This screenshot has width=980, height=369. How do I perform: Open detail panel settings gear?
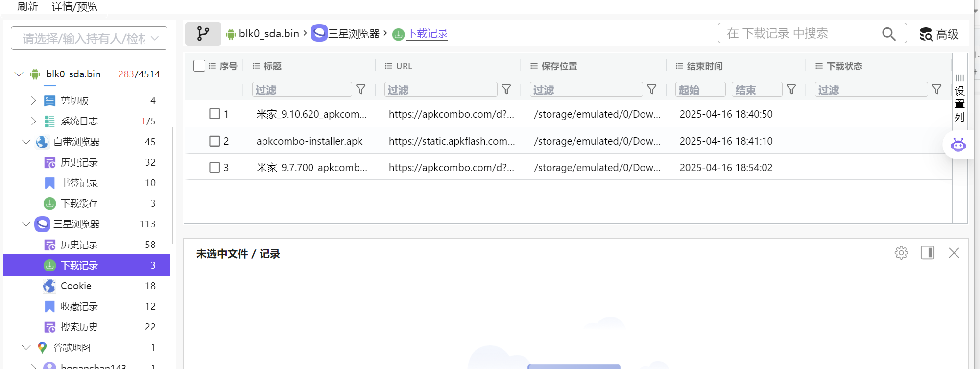click(901, 253)
